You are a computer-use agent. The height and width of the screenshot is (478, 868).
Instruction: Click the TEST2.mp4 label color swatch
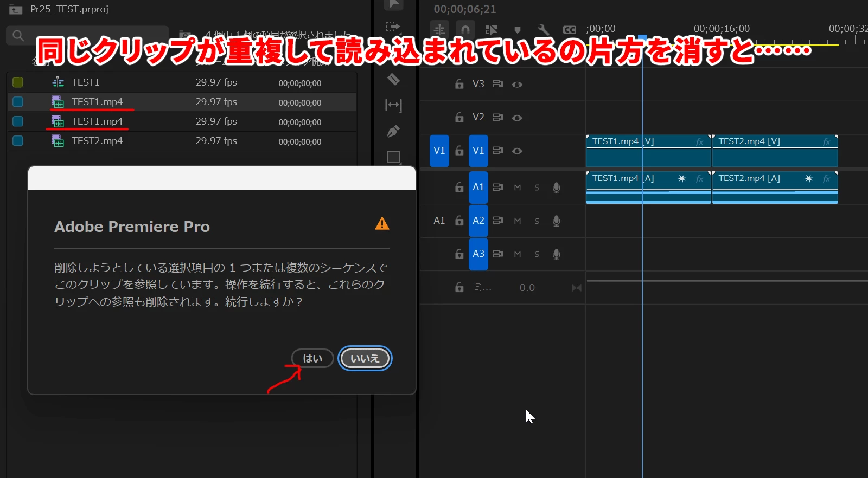[x=18, y=141]
